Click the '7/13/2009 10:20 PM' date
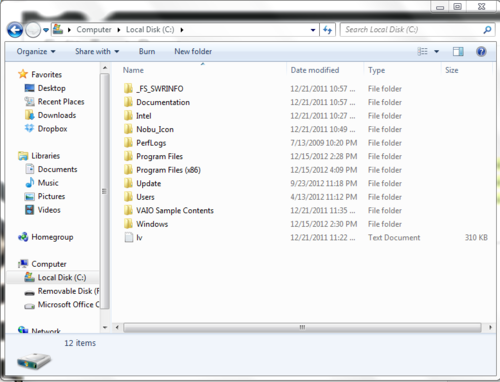The width and height of the screenshot is (500, 382). (324, 143)
